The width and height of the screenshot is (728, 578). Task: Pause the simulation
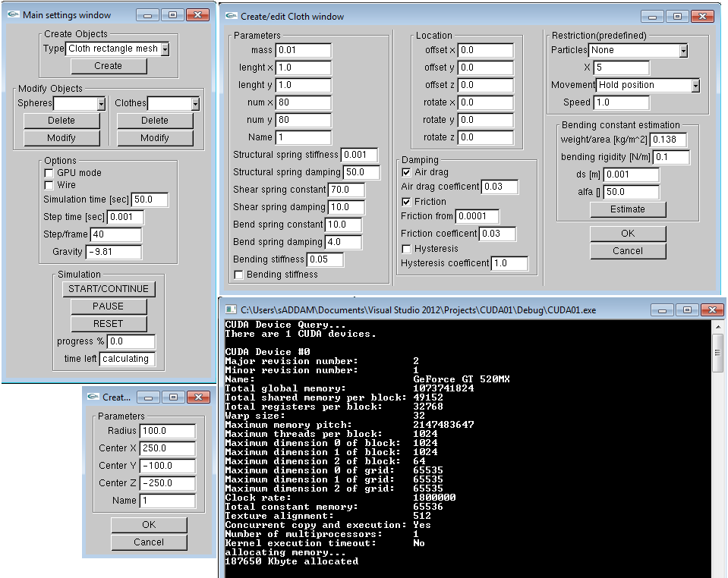point(109,306)
